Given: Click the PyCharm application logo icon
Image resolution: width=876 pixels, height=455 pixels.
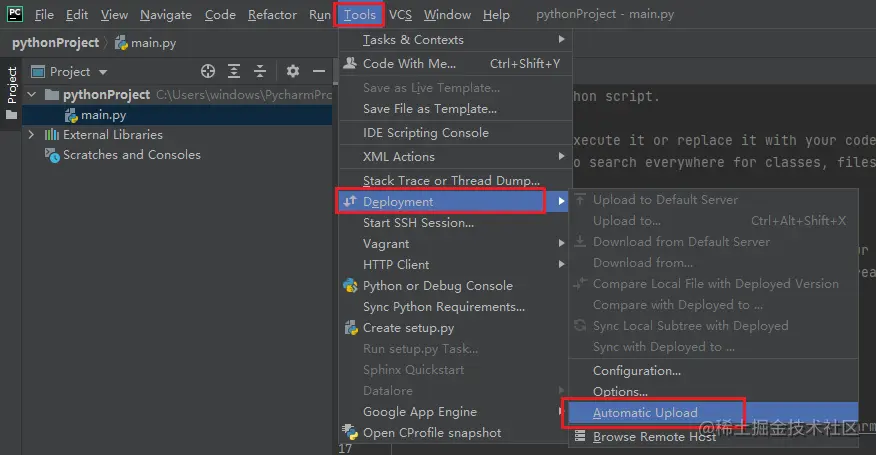Looking at the screenshot, I should tap(15, 13).
